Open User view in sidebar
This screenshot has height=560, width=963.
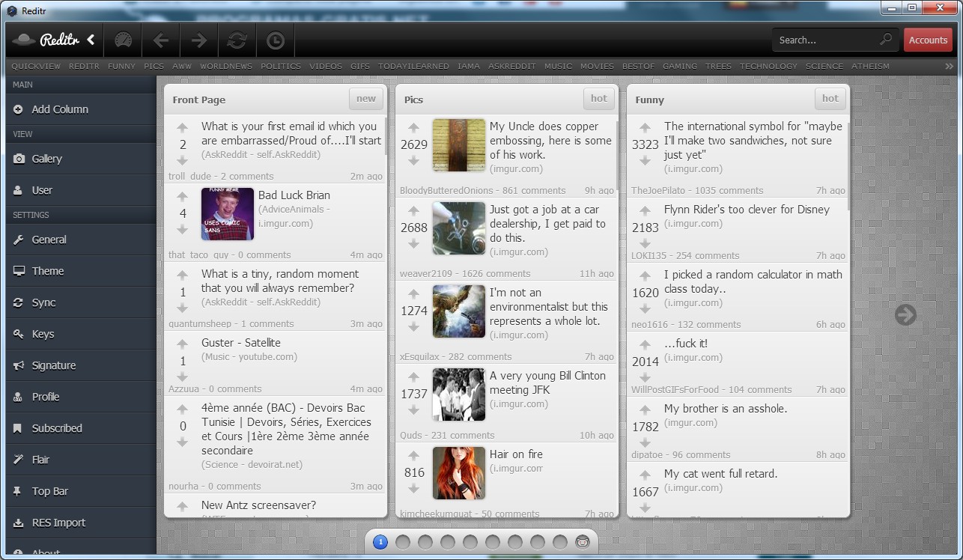(81, 190)
